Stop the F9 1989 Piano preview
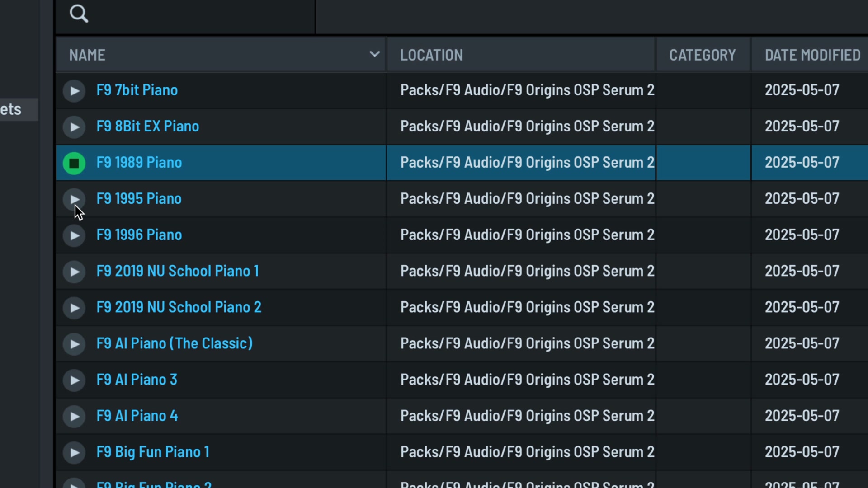 pyautogui.click(x=74, y=163)
